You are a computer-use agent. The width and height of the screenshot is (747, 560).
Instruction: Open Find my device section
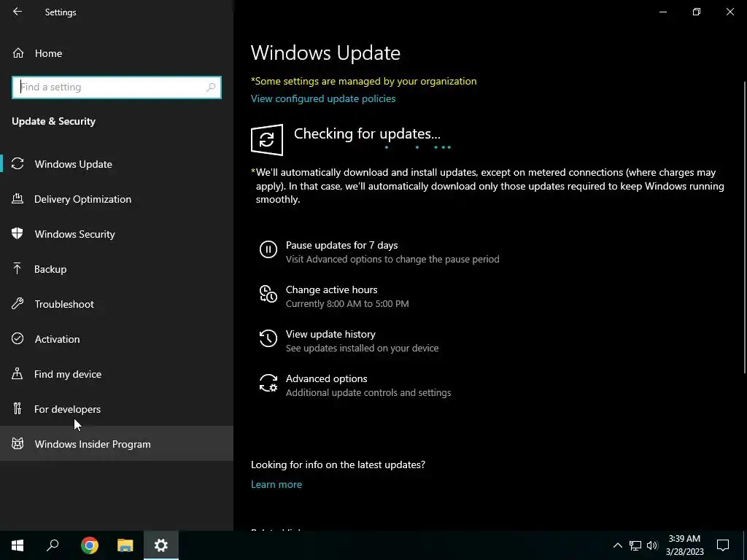[117, 374]
